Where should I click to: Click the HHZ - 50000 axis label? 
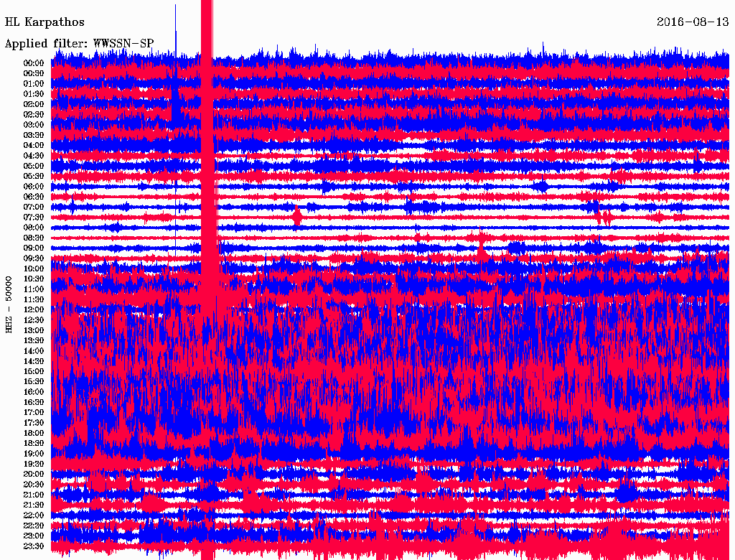point(9,304)
